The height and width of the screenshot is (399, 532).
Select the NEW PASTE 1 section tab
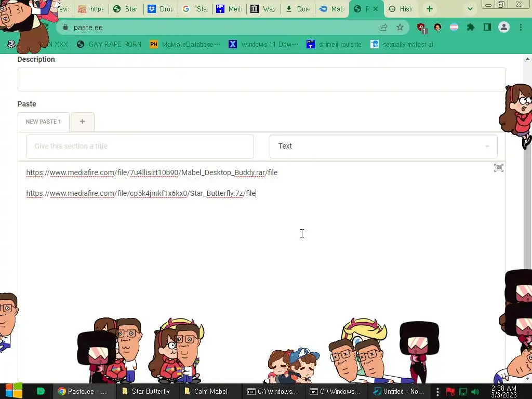click(44, 122)
